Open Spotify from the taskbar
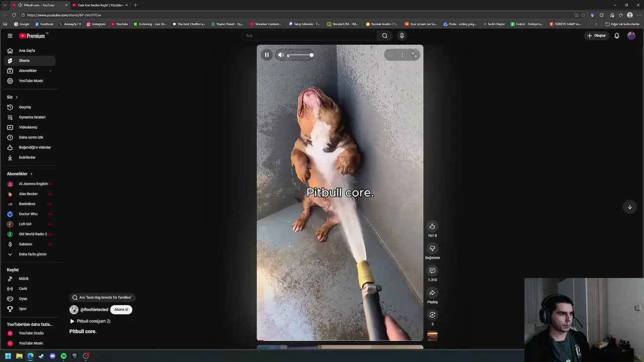The width and height of the screenshot is (644, 362). pos(63,356)
